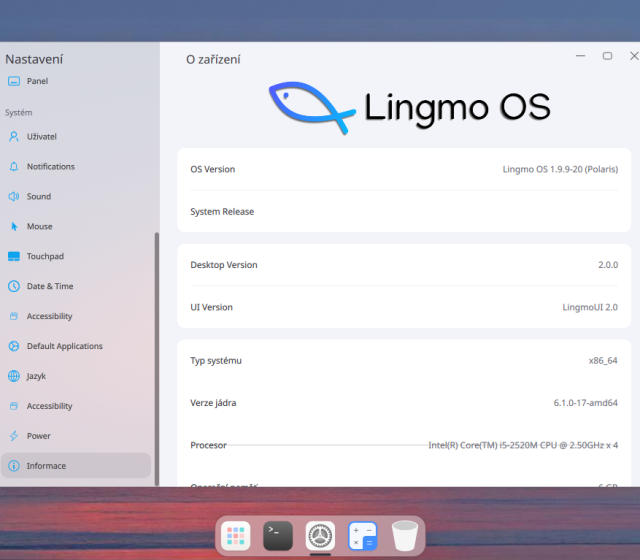The image size is (640, 560).
Task: Click the Mouse cursor icon
Action: click(14, 226)
